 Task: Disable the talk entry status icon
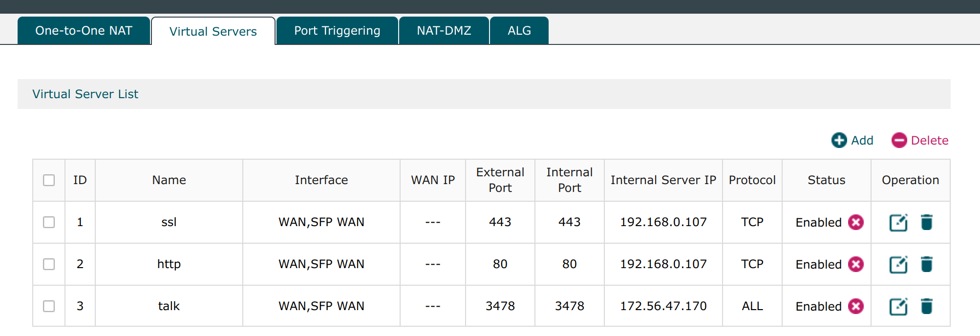click(x=856, y=306)
